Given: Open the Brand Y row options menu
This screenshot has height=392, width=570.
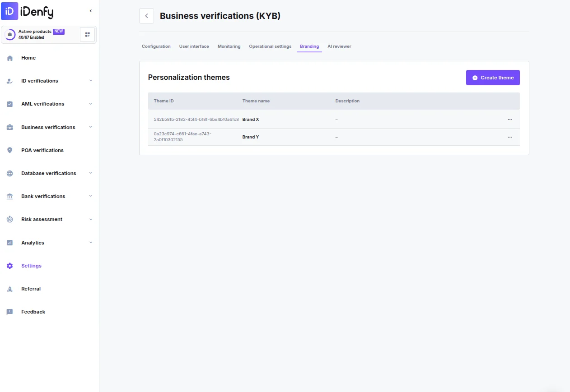Looking at the screenshot, I should 510,137.
